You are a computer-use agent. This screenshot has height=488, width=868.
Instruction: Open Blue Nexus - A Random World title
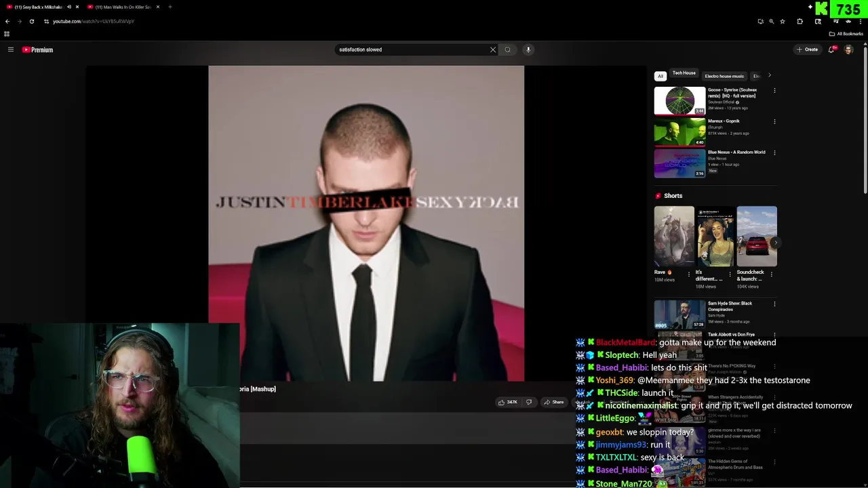pyautogui.click(x=736, y=152)
